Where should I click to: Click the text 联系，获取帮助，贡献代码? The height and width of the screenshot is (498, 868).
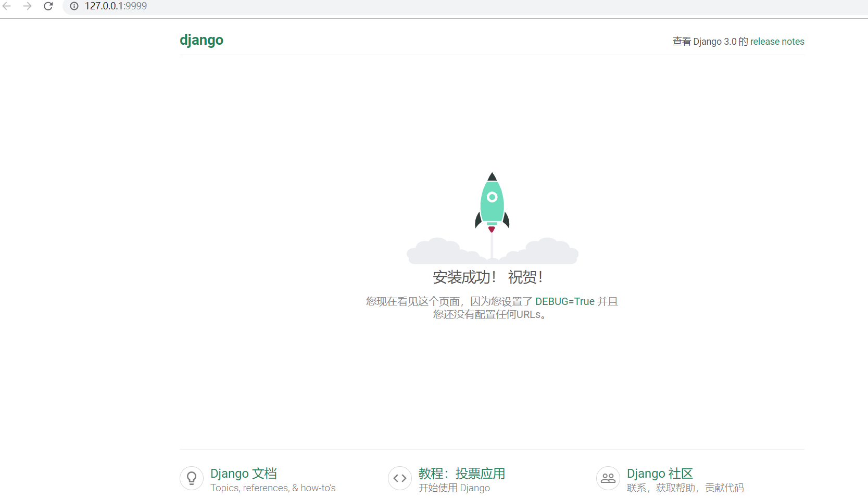pos(685,488)
